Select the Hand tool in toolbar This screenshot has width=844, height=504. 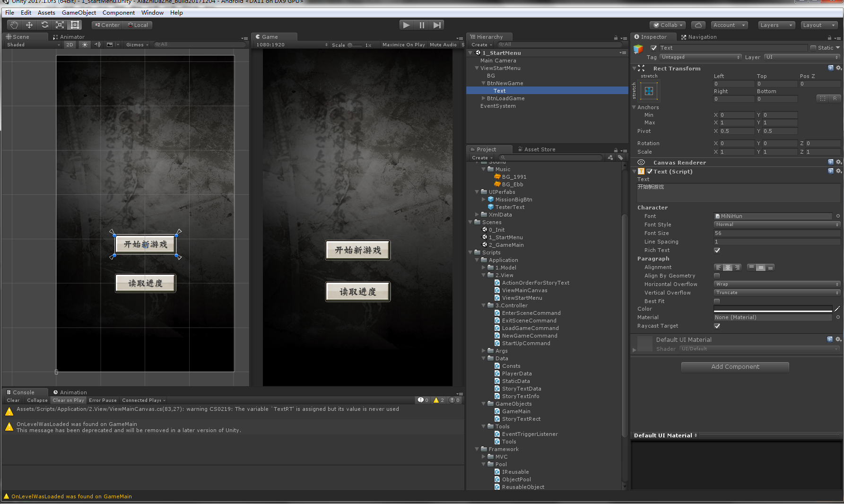tap(14, 25)
